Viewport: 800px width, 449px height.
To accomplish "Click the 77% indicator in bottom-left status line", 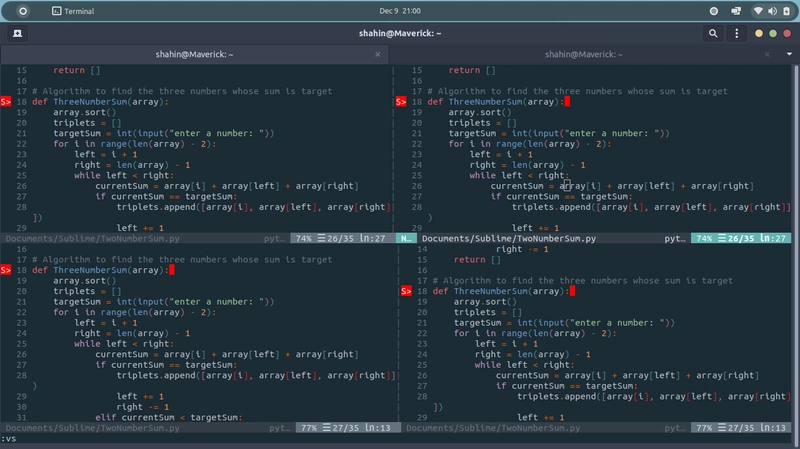I will coord(308,427).
